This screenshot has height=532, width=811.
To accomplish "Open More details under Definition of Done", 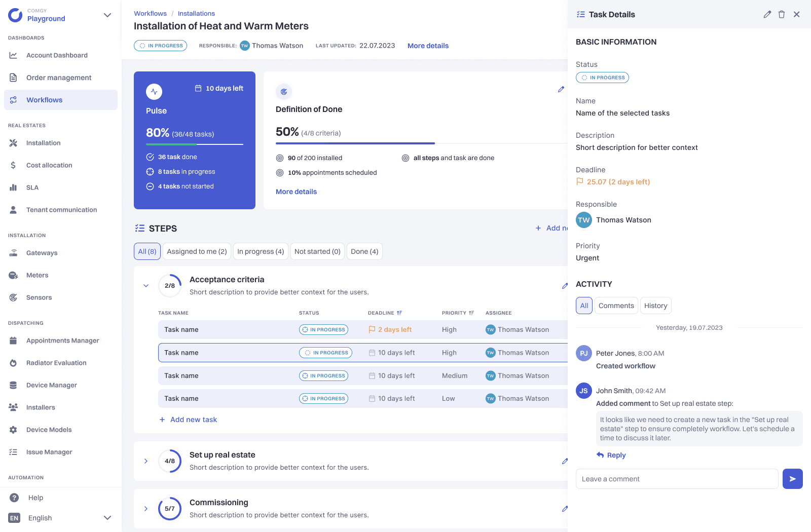I will coord(296,192).
